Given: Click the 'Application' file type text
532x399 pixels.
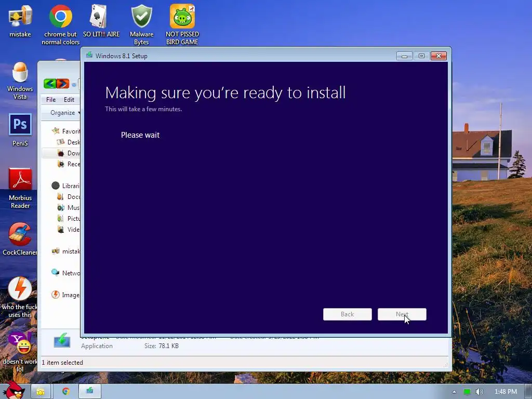Looking at the screenshot, I should (97, 346).
